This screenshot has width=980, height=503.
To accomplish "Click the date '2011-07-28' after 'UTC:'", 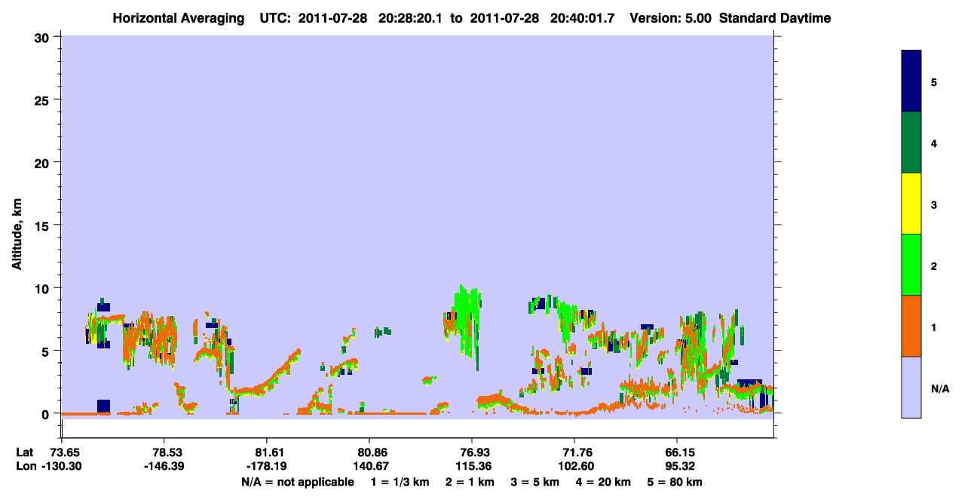I will [332, 17].
